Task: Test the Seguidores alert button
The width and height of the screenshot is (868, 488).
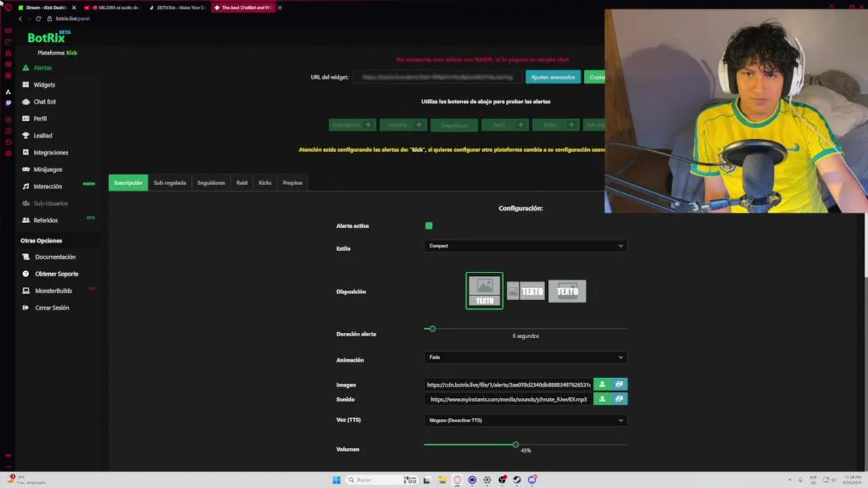Action: tap(454, 125)
